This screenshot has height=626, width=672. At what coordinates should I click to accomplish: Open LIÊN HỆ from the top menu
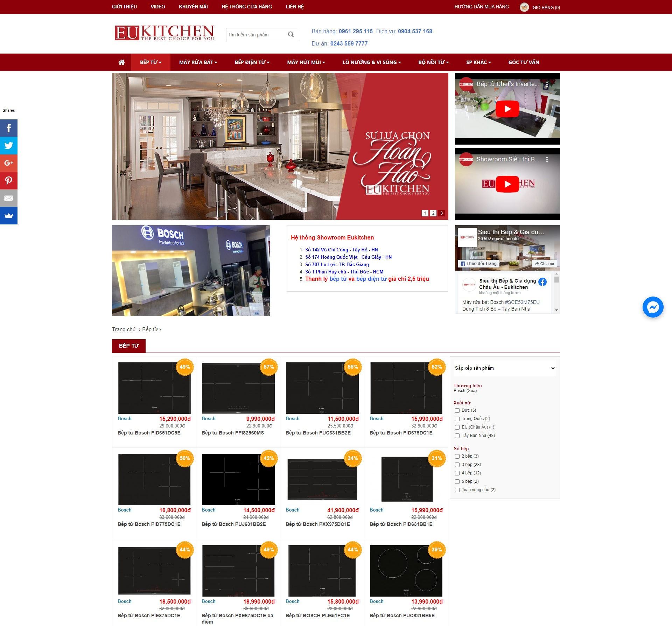click(x=295, y=6)
